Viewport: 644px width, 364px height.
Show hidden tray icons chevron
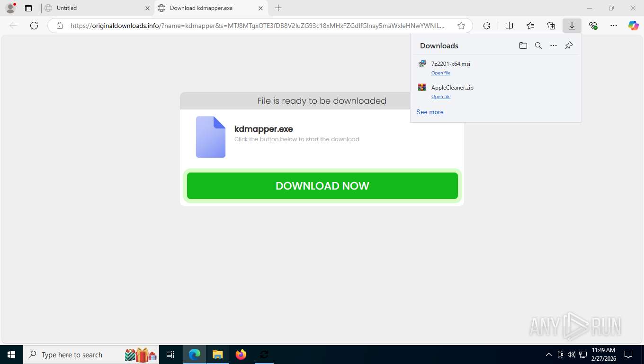pos(549,355)
